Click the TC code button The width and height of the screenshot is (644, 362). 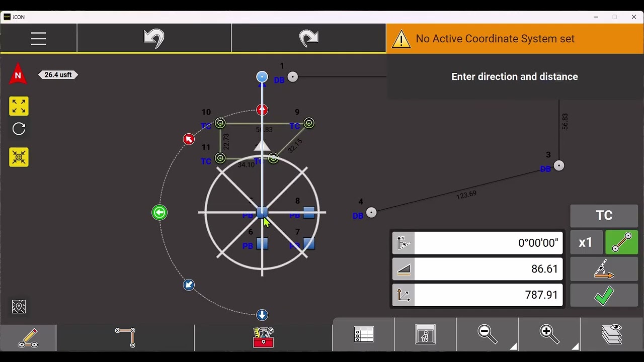click(604, 216)
